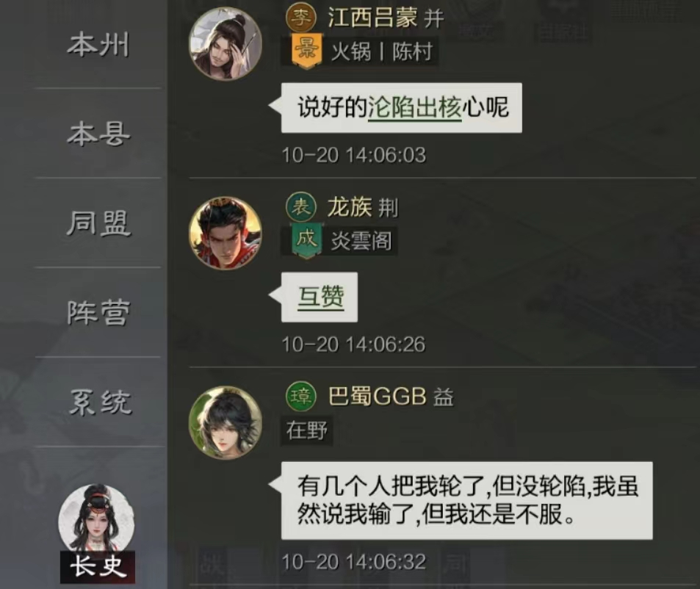Open the 同盟 chat channel
The width and height of the screenshot is (700, 589).
pyautogui.click(x=98, y=223)
